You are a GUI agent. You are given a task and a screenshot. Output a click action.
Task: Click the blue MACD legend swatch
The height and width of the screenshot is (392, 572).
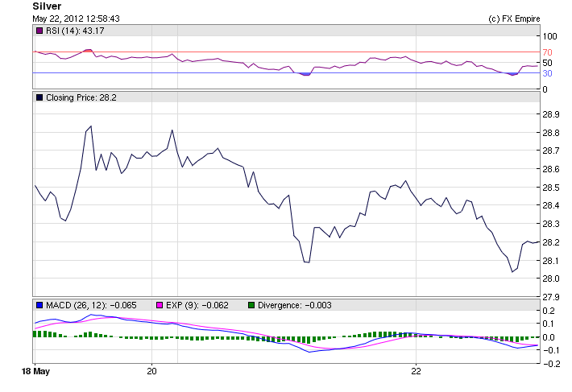tap(39, 305)
